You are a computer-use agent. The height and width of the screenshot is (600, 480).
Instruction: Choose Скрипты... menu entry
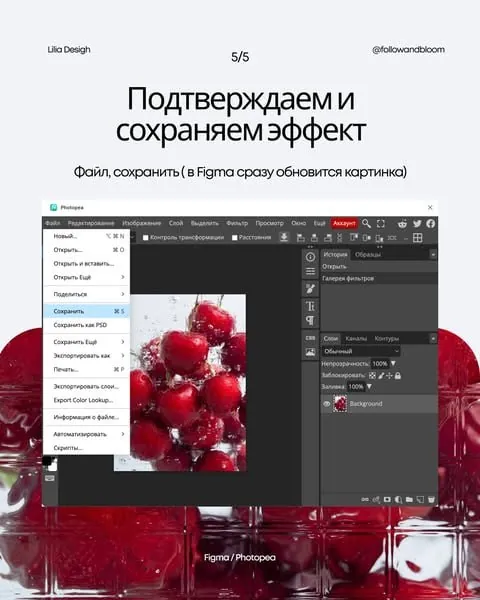87,448
